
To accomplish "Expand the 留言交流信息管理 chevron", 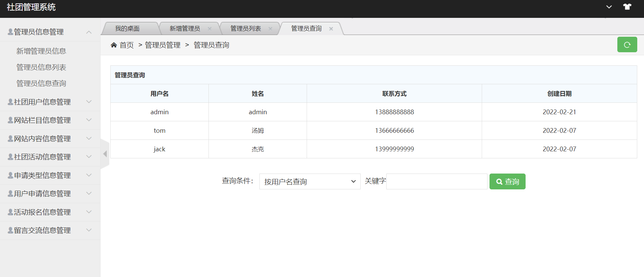I will [89, 230].
